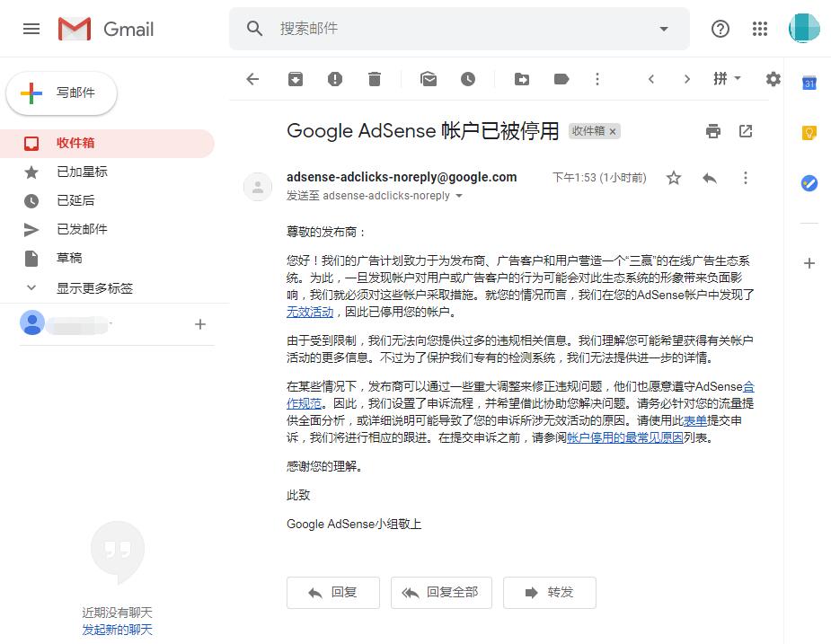Snooze this email with clock icon
The image size is (831, 644).
point(468,80)
